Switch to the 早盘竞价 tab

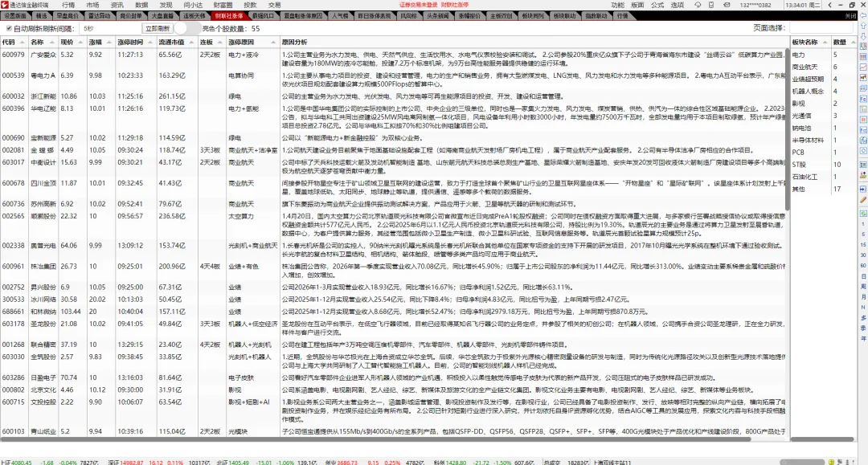coord(68,16)
